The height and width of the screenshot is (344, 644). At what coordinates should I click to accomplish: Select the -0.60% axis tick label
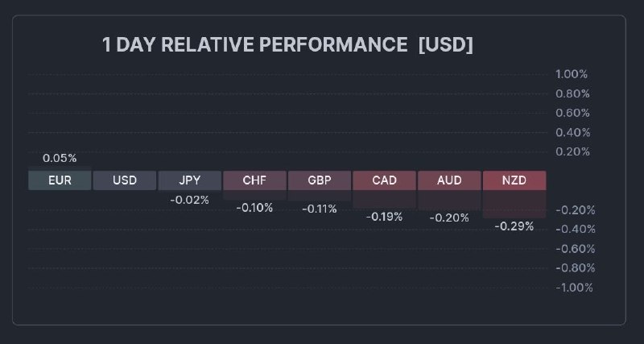(573, 249)
